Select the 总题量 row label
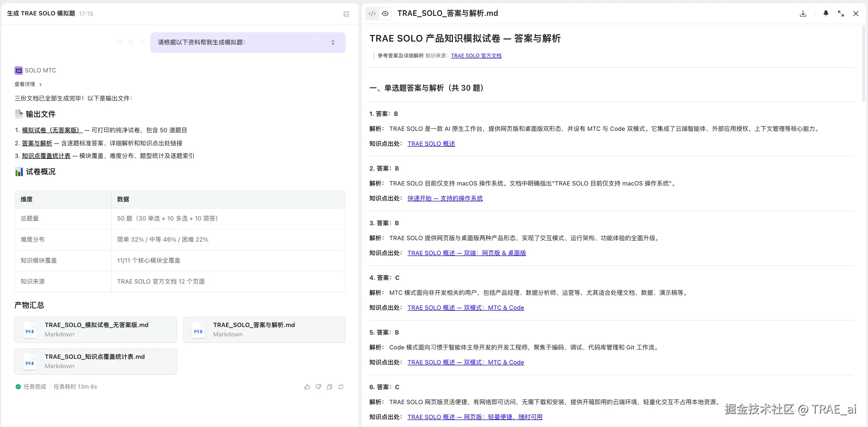 coord(29,219)
